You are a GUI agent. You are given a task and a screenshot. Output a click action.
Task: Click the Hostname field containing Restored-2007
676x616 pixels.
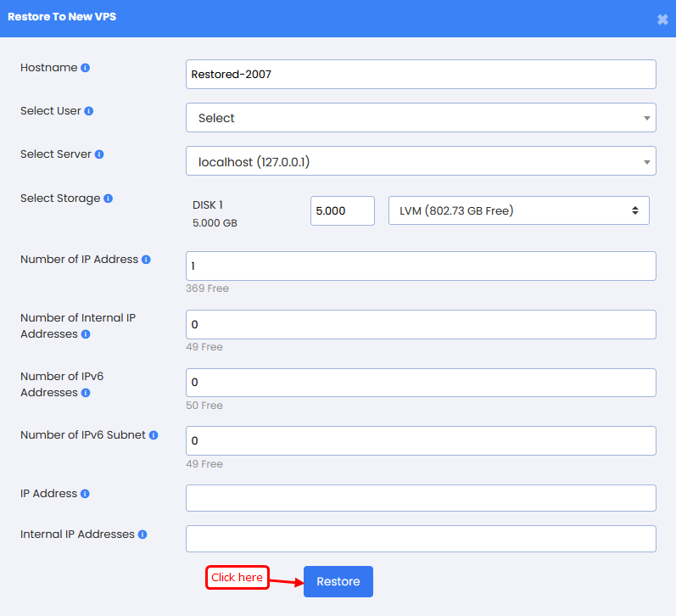tap(421, 75)
